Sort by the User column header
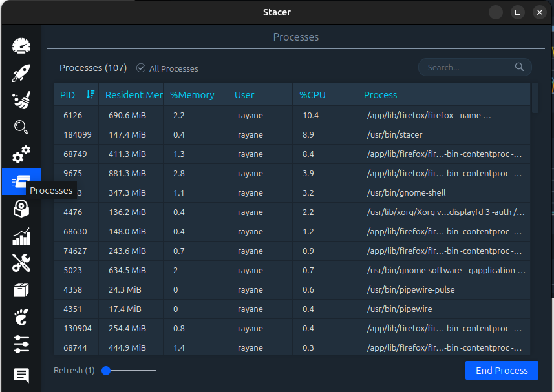The width and height of the screenshot is (554, 392). coord(260,95)
